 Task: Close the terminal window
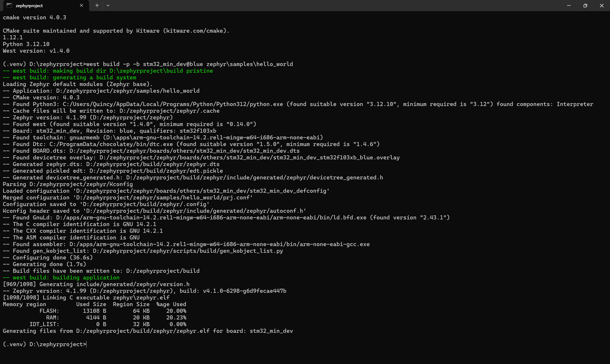[601, 5]
